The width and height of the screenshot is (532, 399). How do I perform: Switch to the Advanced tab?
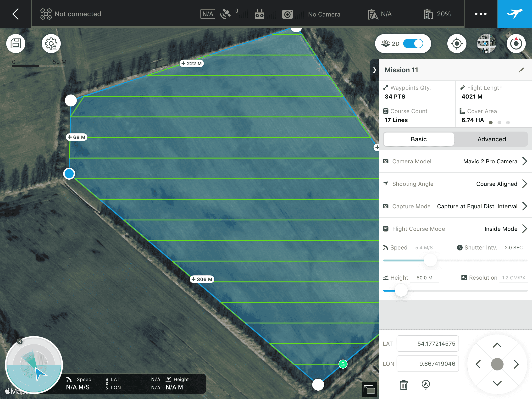pyautogui.click(x=491, y=139)
